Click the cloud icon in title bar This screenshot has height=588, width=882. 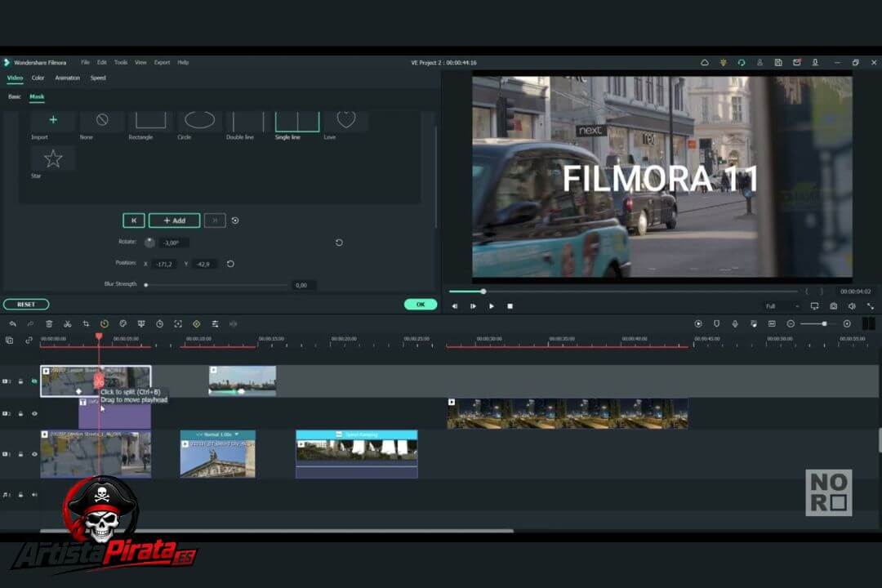coord(704,62)
